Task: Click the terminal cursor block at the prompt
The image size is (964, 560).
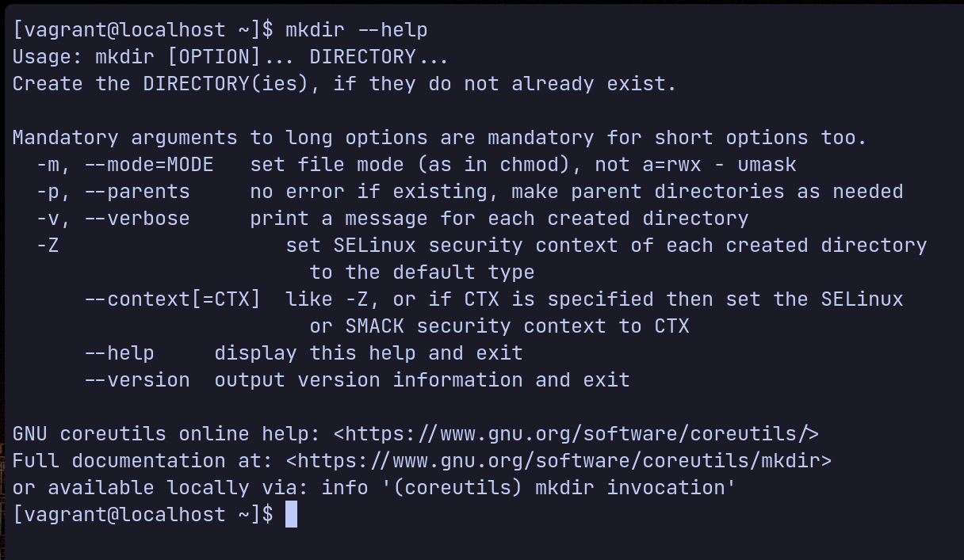Action: [291, 515]
